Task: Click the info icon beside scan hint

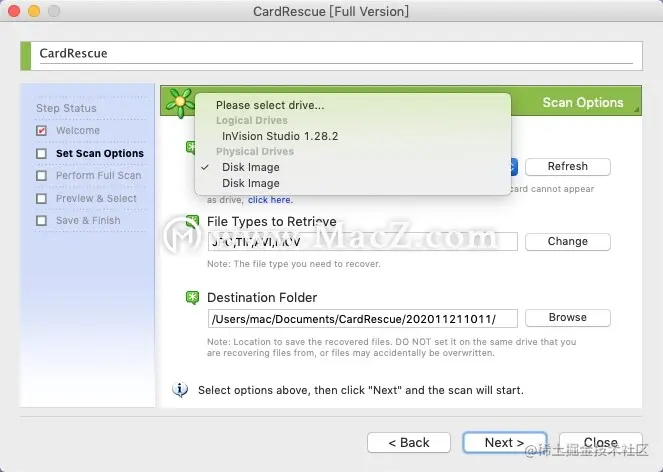Action: click(x=180, y=389)
